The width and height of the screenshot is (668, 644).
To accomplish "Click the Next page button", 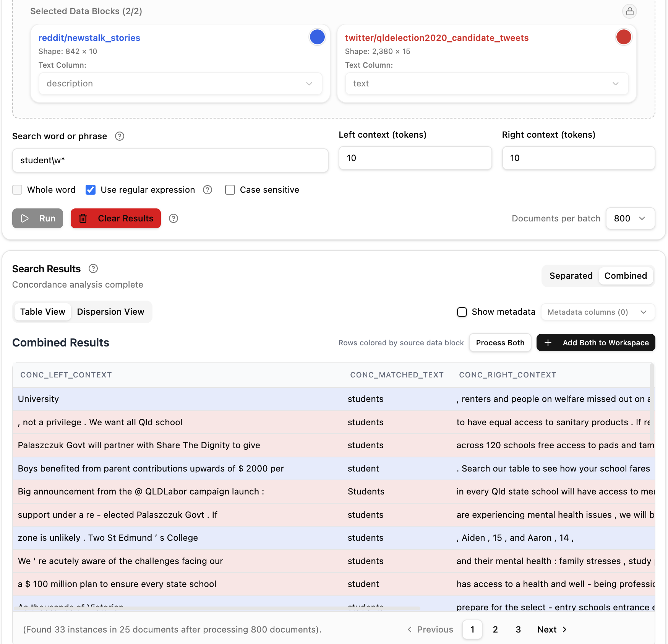I will [552, 629].
